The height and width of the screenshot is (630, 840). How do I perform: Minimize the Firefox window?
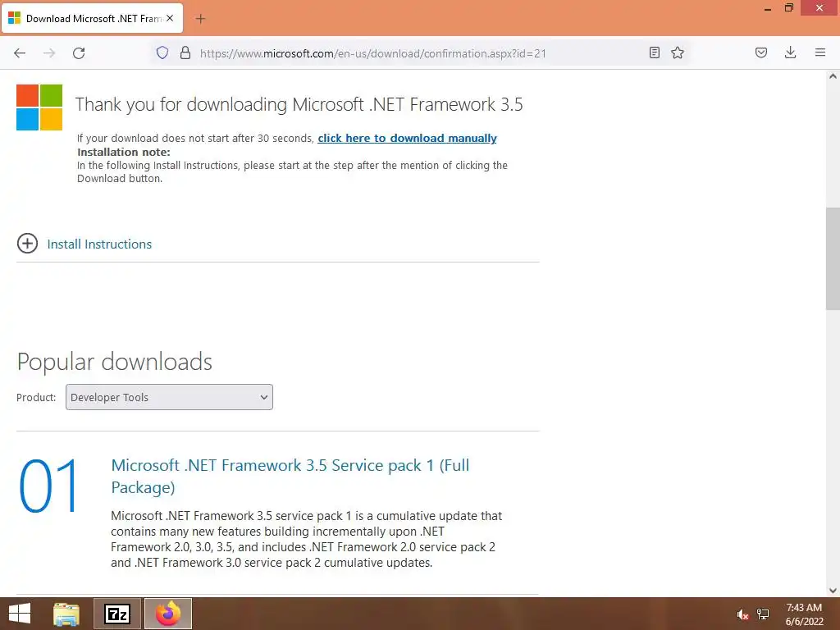tap(768, 8)
